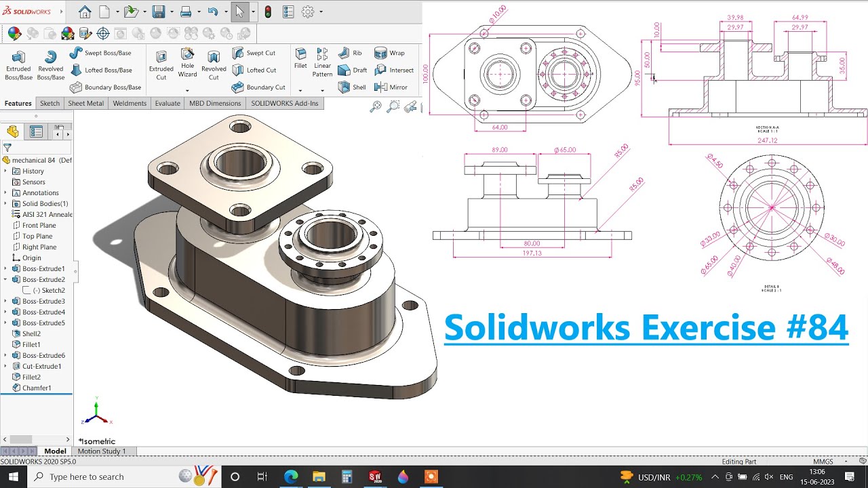The height and width of the screenshot is (488, 868).
Task: Open PropertyManager tab in left panel
Action: click(37, 131)
